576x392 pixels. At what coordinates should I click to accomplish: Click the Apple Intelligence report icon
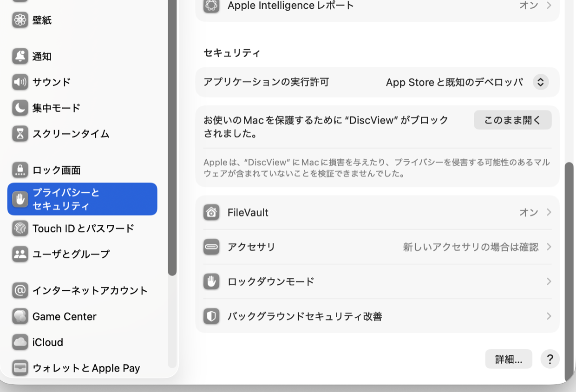point(211,6)
